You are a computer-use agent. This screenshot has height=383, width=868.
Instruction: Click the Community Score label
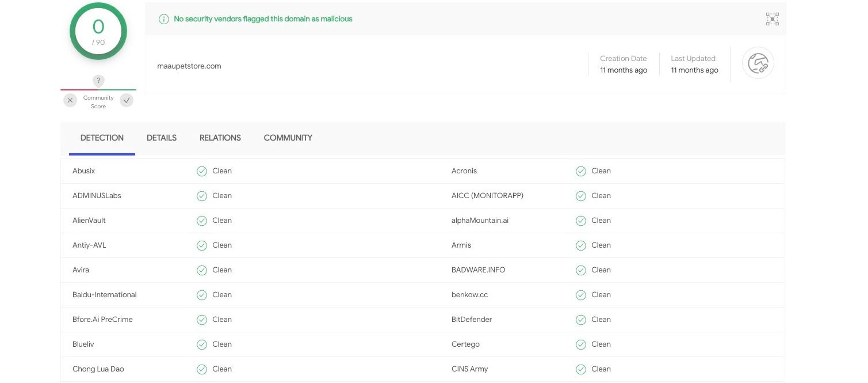click(98, 102)
